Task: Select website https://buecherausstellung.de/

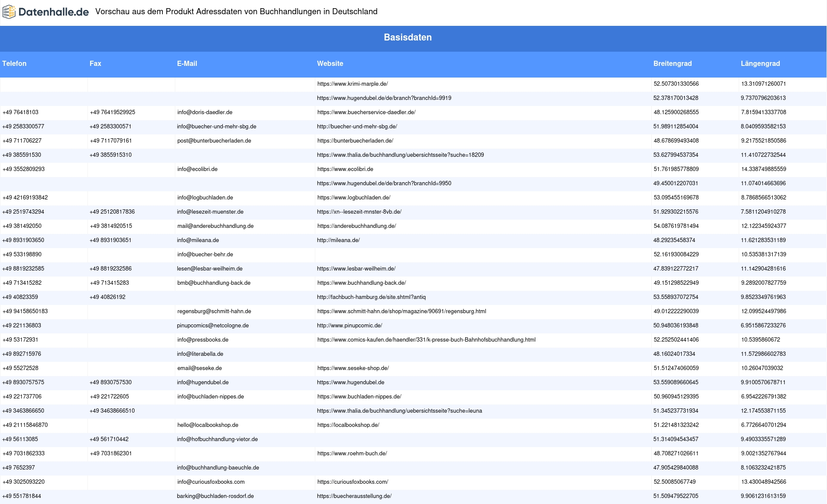Action: click(354, 496)
